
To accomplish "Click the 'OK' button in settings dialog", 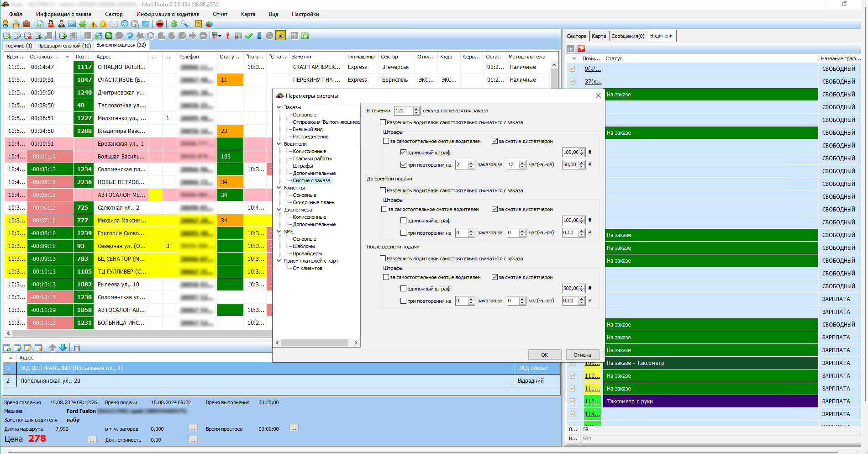I will [544, 355].
